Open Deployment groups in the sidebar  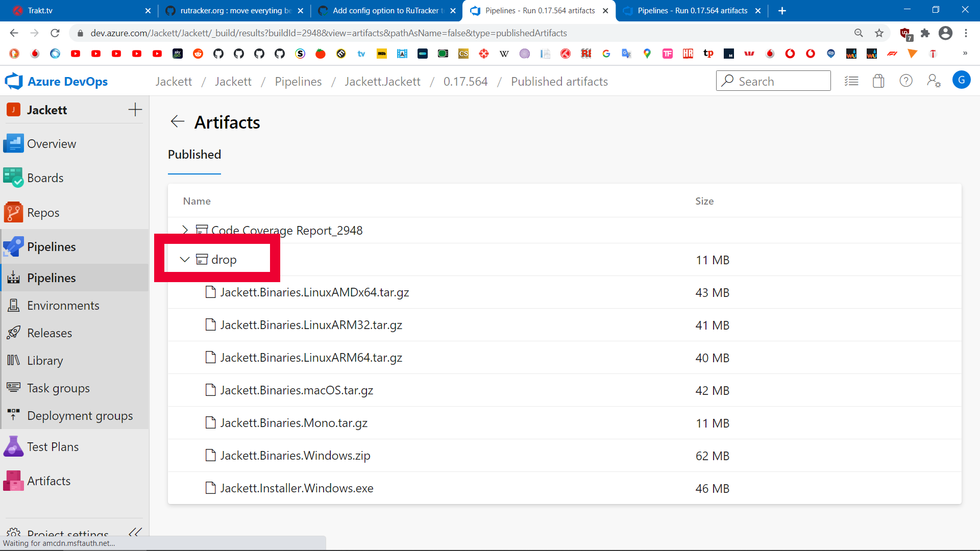coord(80,415)
